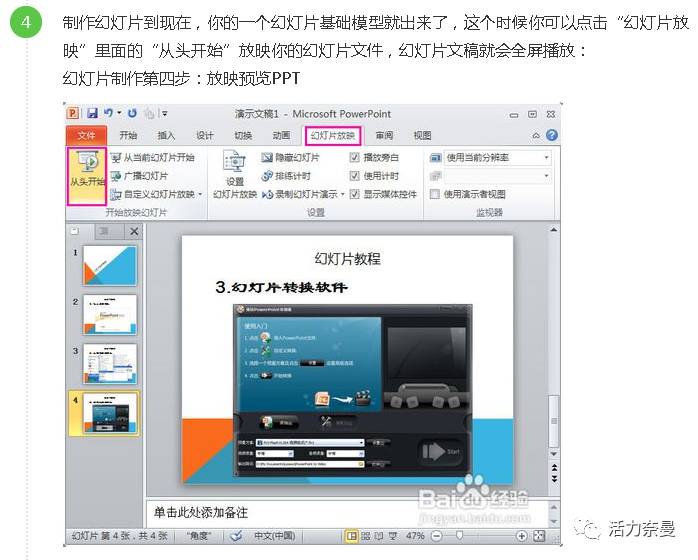Click the fit slide to window icon

pyautogui.click(x=540, y=536)
